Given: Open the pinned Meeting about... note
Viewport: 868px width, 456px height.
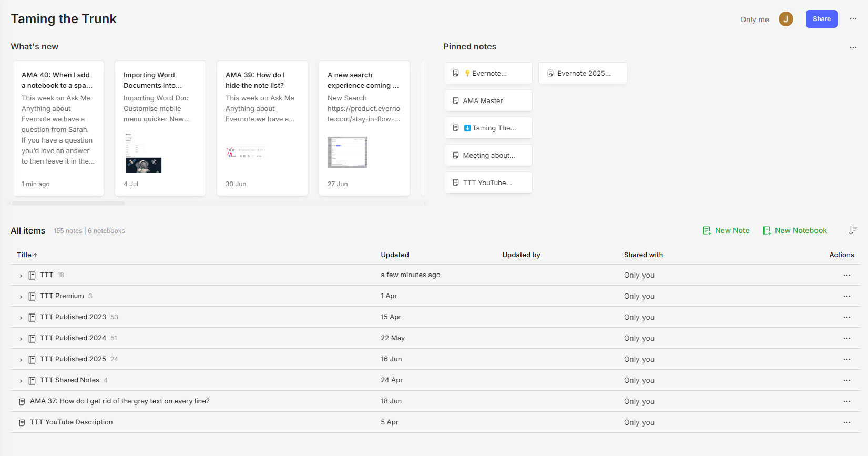Looking at the screenshot, I should [488, 155].
